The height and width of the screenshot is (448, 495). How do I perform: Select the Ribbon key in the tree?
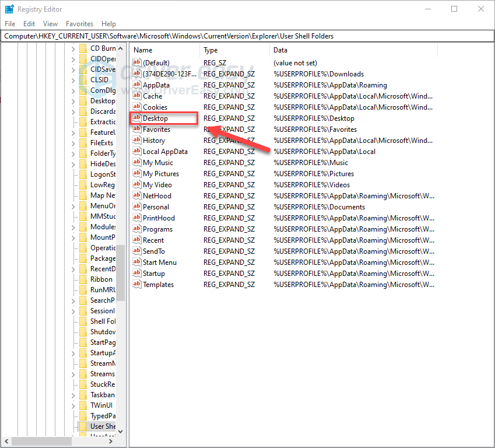(101, 279)
